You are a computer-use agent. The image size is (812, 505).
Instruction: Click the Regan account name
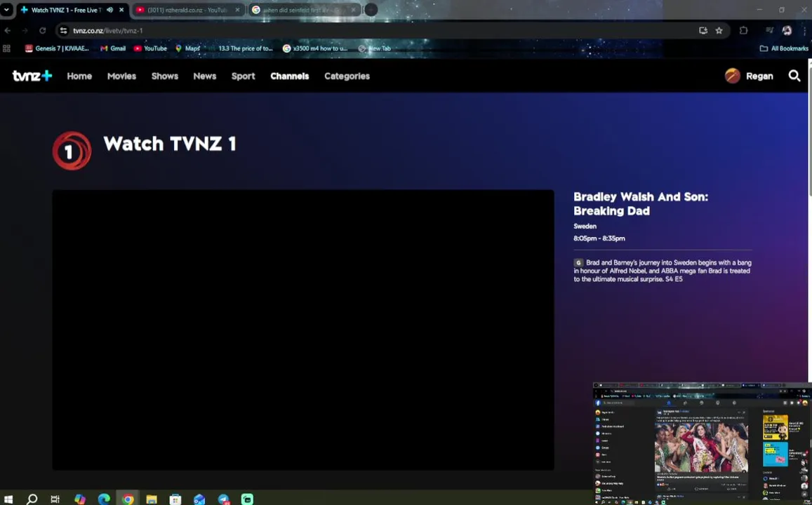point(759,76)
